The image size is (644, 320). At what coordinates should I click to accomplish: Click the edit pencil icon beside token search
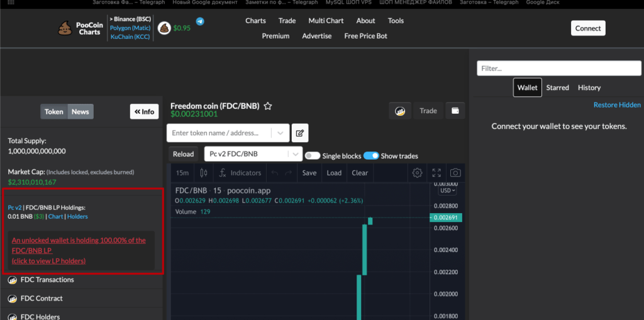[300, 133]
